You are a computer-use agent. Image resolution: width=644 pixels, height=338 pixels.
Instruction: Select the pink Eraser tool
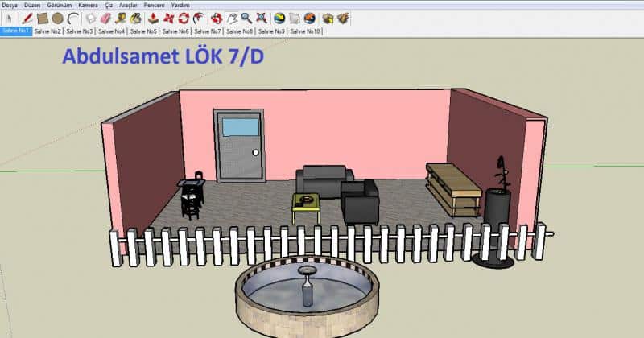tap(104, 17)
